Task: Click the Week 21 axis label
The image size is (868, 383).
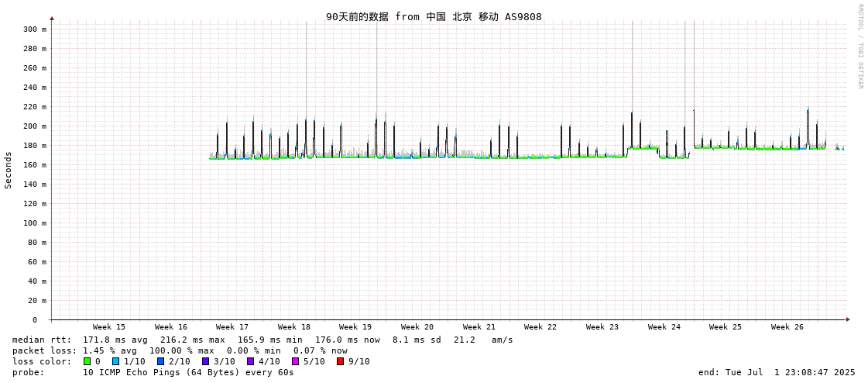Action: 479,327
